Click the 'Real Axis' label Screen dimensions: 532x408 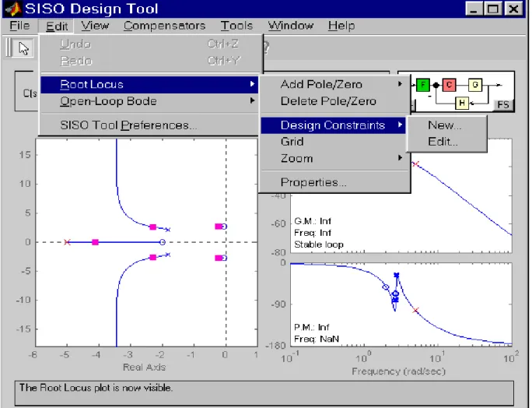coord(144,368)
